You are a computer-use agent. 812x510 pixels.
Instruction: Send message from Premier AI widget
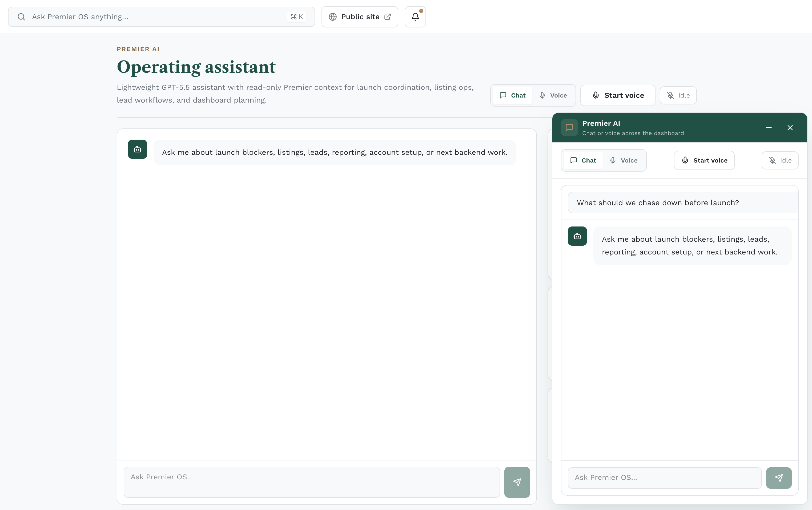click(779, 478)
